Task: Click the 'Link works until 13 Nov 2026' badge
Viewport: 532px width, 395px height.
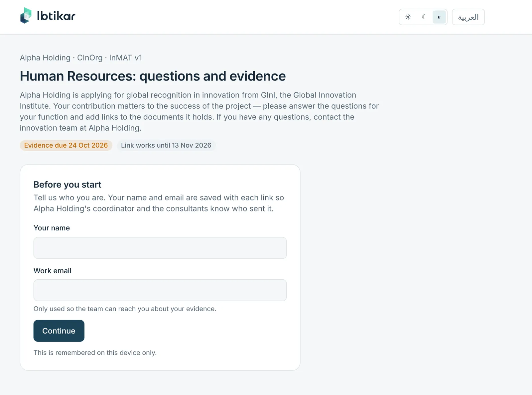Action: tap(166, 145)
